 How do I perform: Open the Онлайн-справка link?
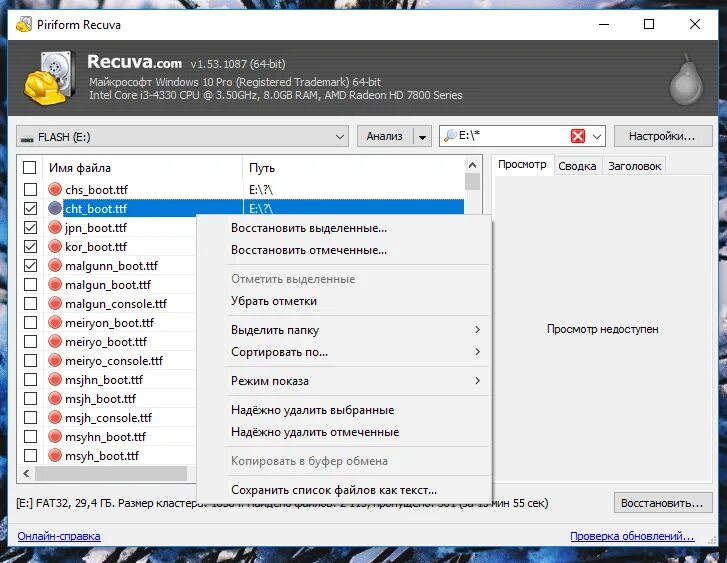pyautogui.click(x=59, y=536)
